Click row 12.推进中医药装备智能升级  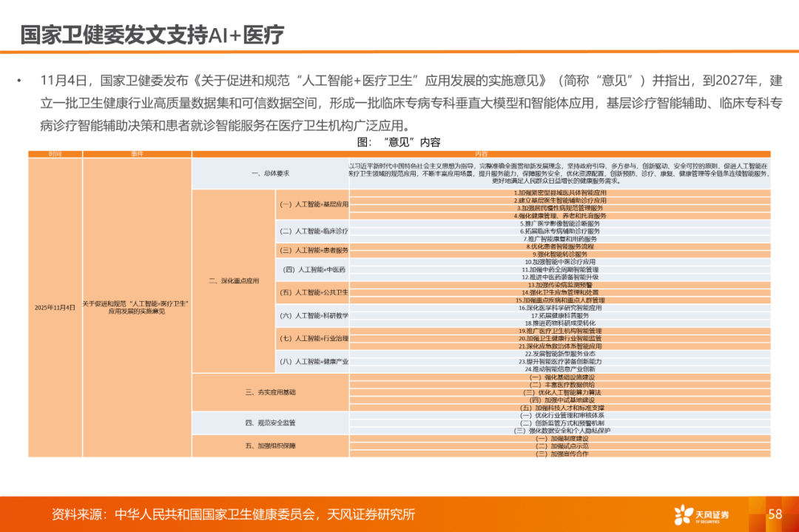(560, 277)
